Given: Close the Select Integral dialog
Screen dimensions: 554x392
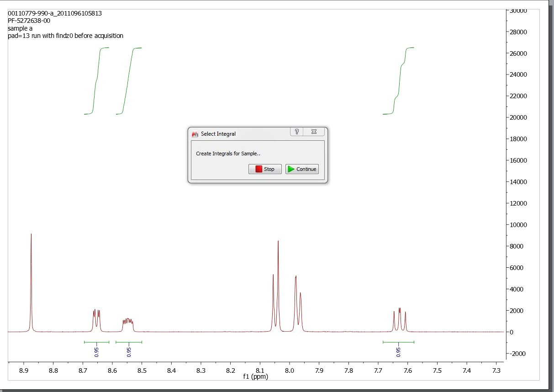Looking at the screenshot, I should point(314,132).
